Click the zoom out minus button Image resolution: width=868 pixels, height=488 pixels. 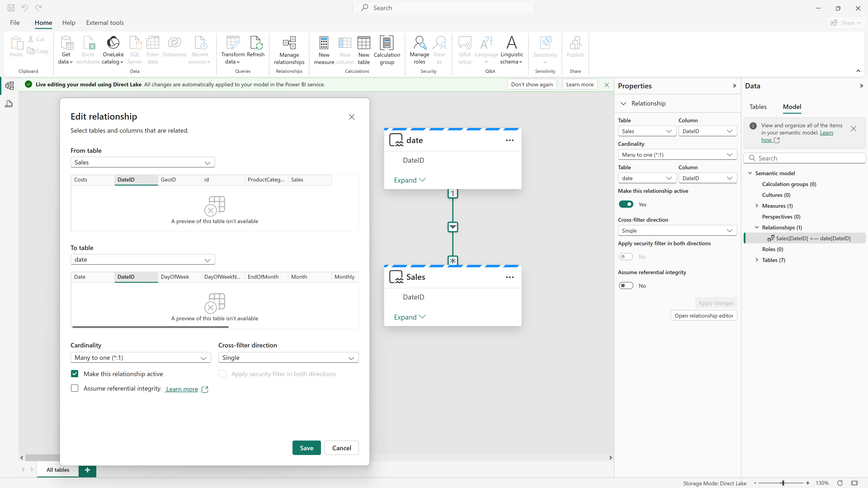click(x=755, y=483)
